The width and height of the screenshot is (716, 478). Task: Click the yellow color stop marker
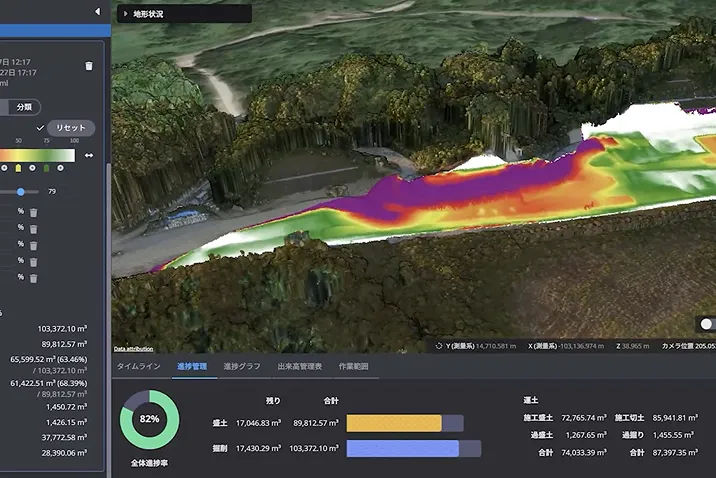point(18,167)
